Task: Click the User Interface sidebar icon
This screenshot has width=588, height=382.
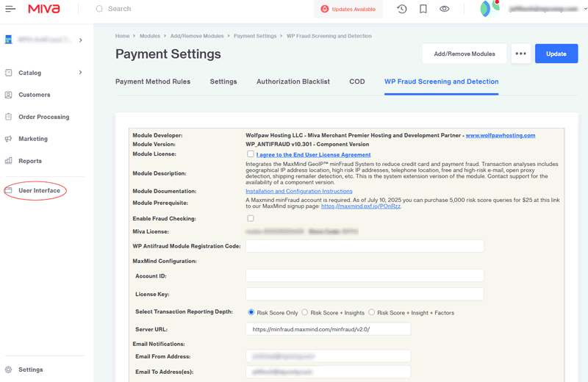Action: pyautogui.click(x=9, y=190)
